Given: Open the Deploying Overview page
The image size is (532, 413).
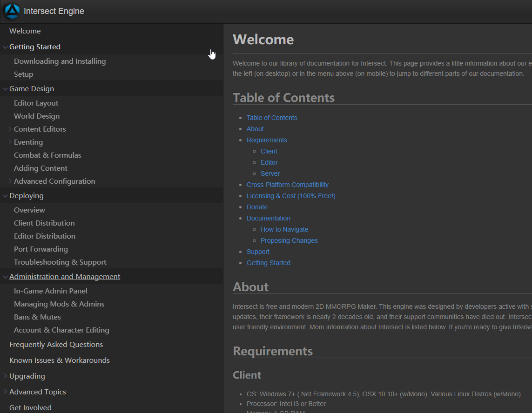Looking at the screenshot, I should [29, 210].
